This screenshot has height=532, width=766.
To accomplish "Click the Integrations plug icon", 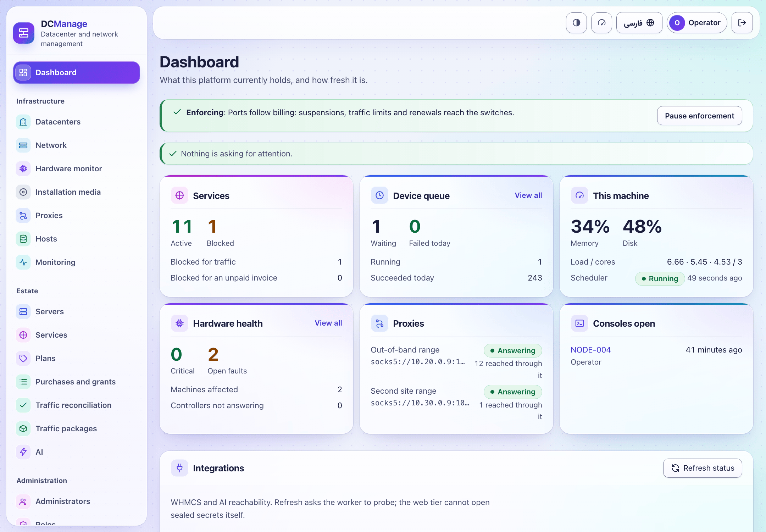I will [179, 468].
